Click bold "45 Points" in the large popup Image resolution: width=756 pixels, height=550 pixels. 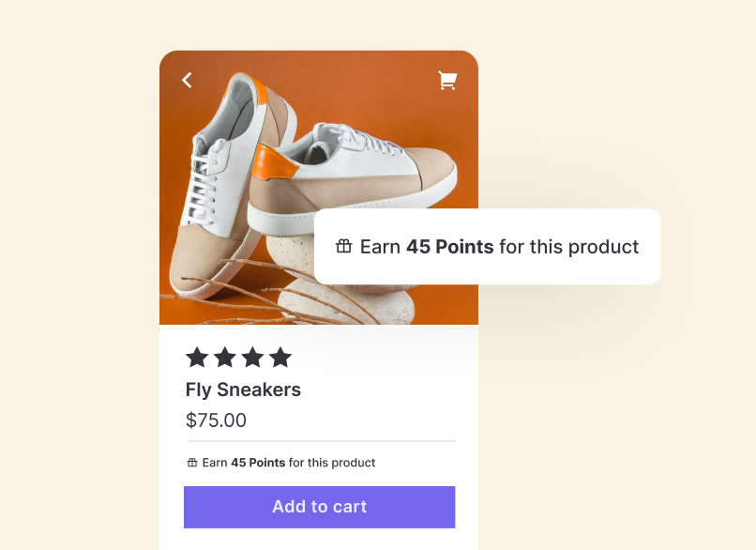pos(449,247)
